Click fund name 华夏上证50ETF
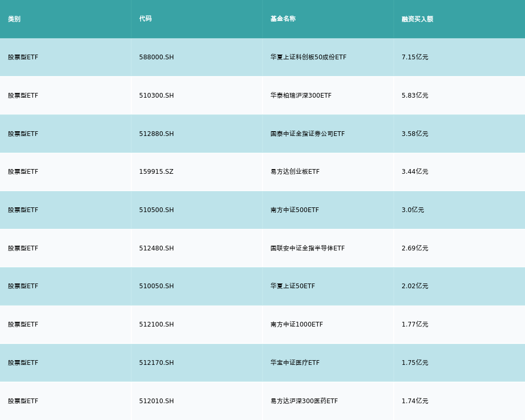The width and height of the screenshot is (525, 420). [292, 286]
